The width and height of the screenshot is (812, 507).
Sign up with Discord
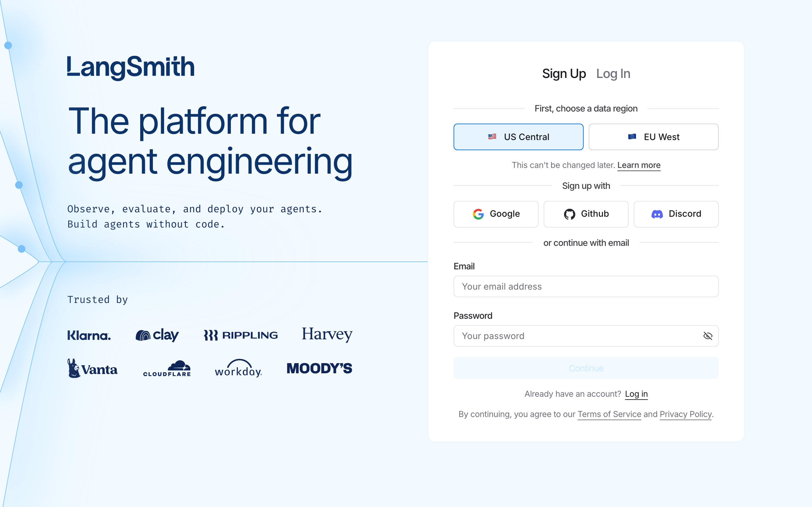(x=676, y=214)
